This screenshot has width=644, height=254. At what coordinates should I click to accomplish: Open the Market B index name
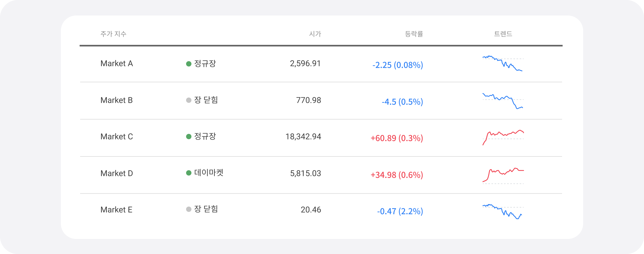pyautogui.click(x=117, y=100)
